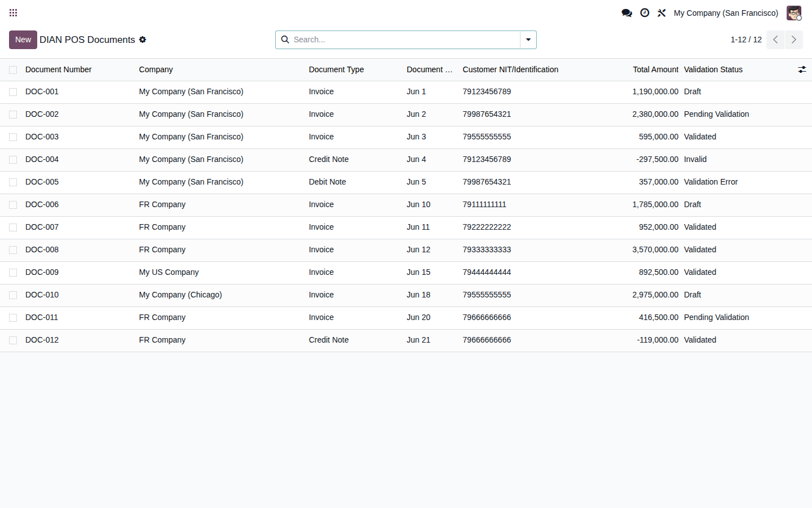Sort by Document Type column header
The height and width of the screenshot is (508, 812).
pyautogui.click(x=336, y=69)
